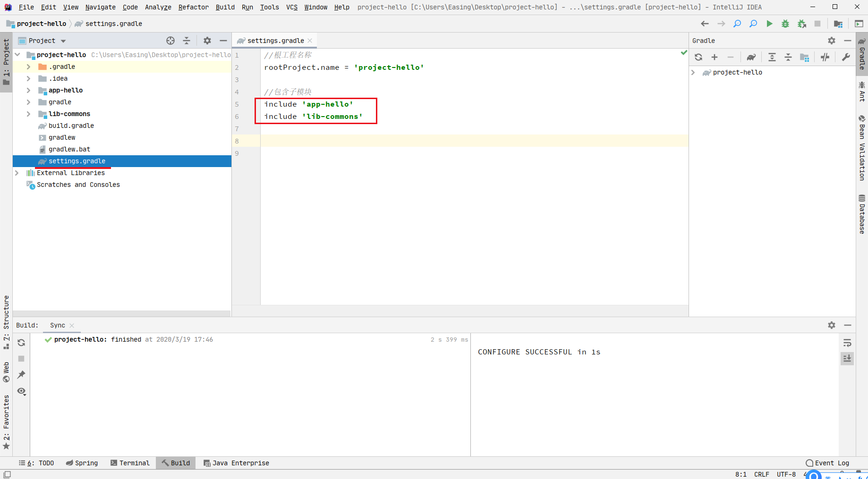Open the TODO tool window
868x479 pixels.
click(x=36, y=463)
